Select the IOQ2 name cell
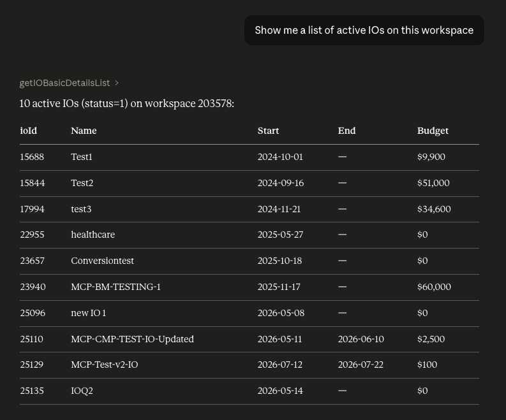506x420 pixels. (x=82, y=390)
